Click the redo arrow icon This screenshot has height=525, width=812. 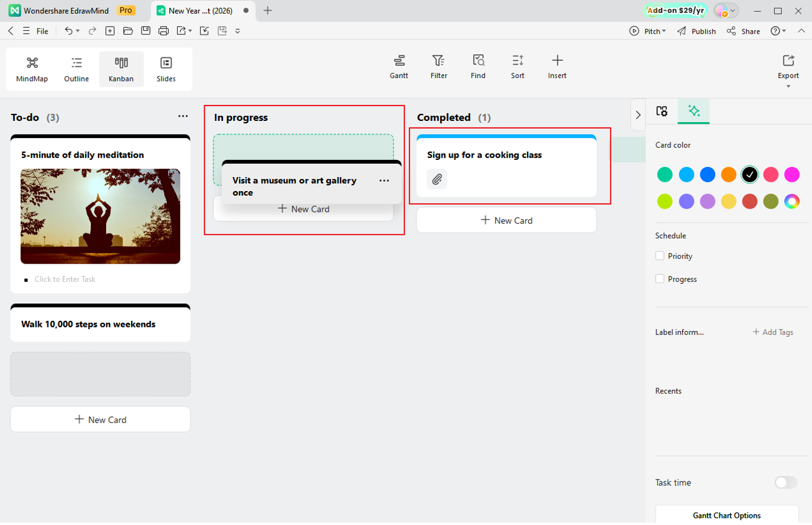tap(92, 31)
